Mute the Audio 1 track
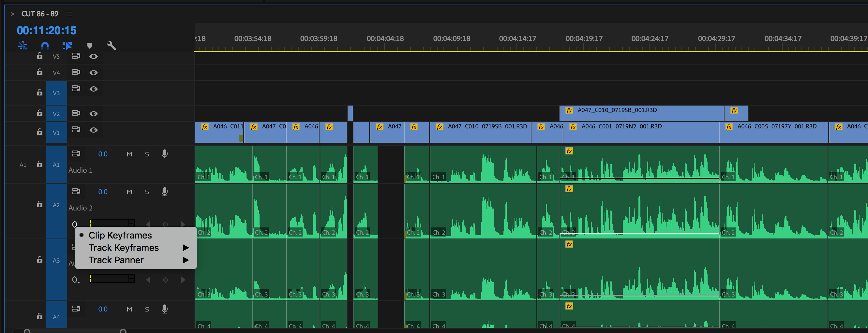Image resolution: width=868 pixels, height=333 pixels. point(129,154)
